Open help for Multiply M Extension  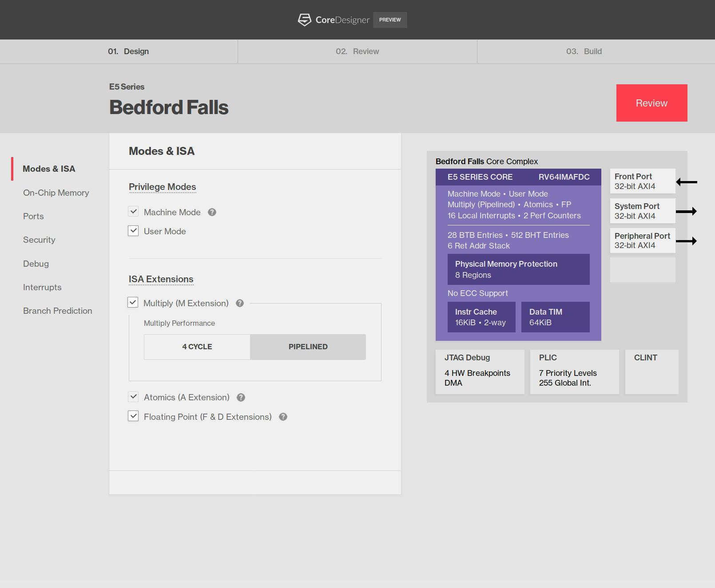tap(240, 303)
